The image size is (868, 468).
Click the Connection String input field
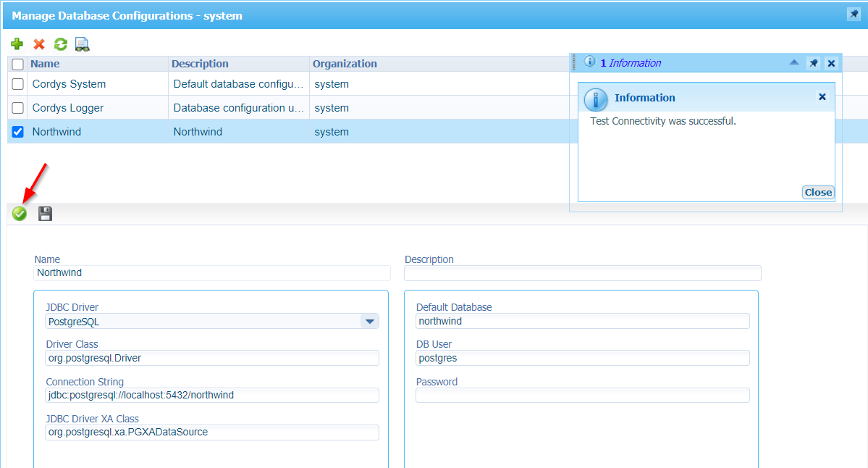pyautogui.click(x=211, y=396)
